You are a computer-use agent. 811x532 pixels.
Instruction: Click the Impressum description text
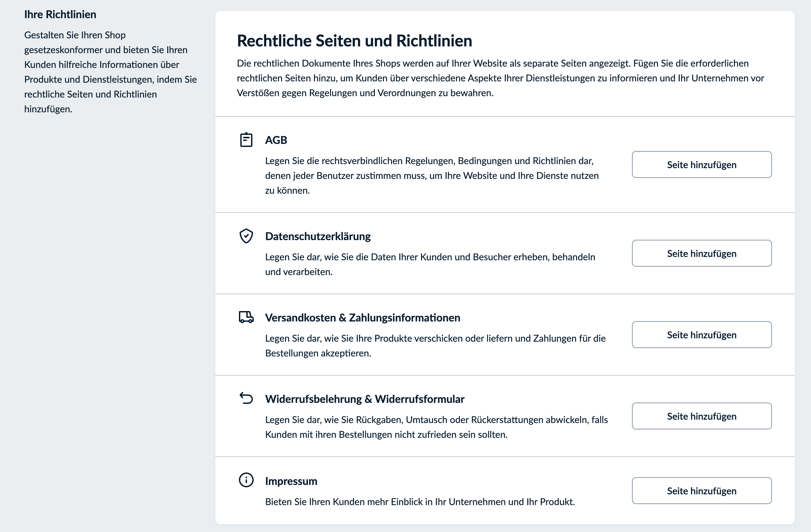(420, 501)
